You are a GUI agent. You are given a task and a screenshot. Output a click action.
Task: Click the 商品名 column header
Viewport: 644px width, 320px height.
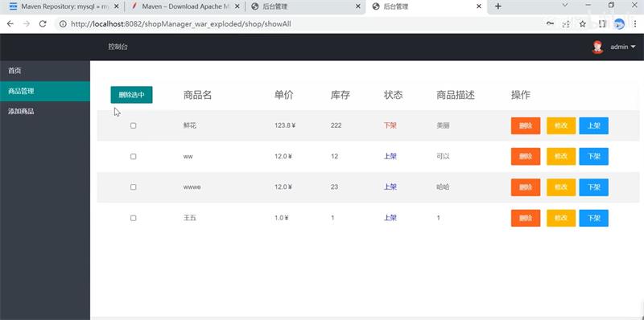click(197, 95)
